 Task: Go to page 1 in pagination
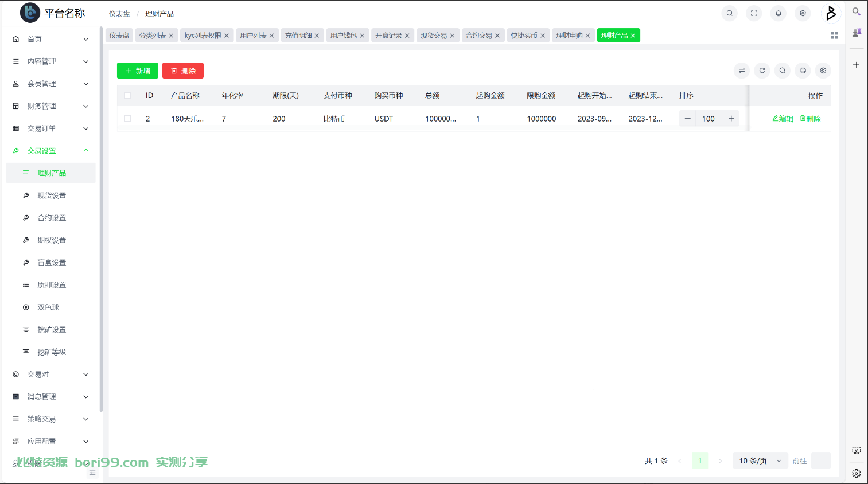coord(700,461)
